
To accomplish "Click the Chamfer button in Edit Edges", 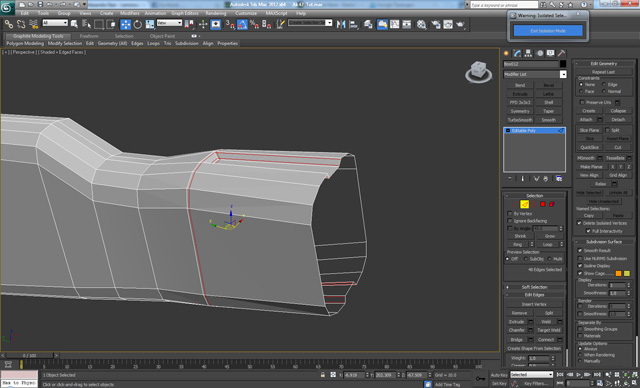I will (517, 330).
